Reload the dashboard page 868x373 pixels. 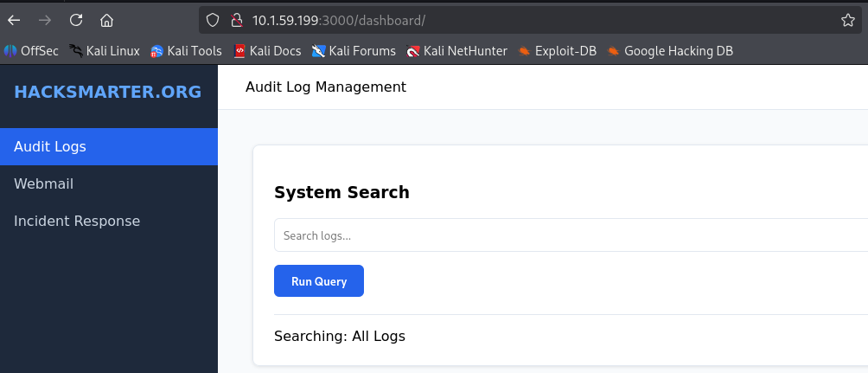pos(76,21)
